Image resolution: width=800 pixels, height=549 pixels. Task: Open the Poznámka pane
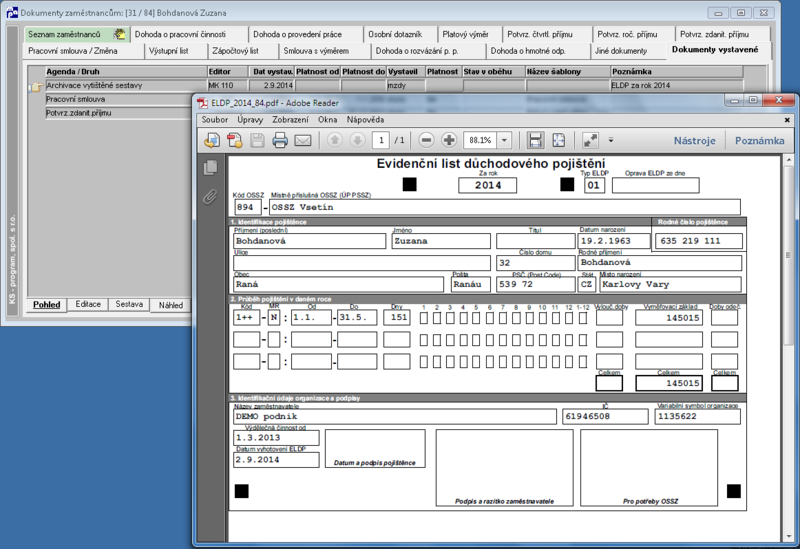click(x=759, y=140)
